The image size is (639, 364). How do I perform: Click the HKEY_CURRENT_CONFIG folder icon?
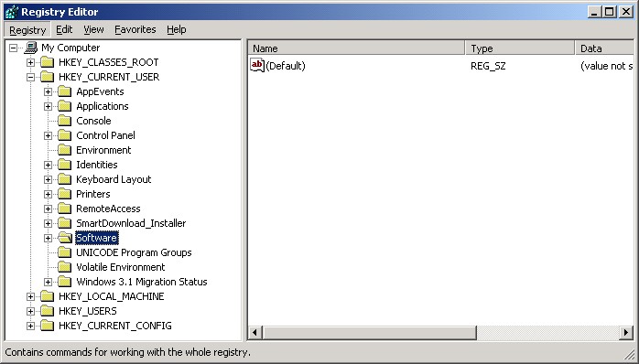click(48, 327)
